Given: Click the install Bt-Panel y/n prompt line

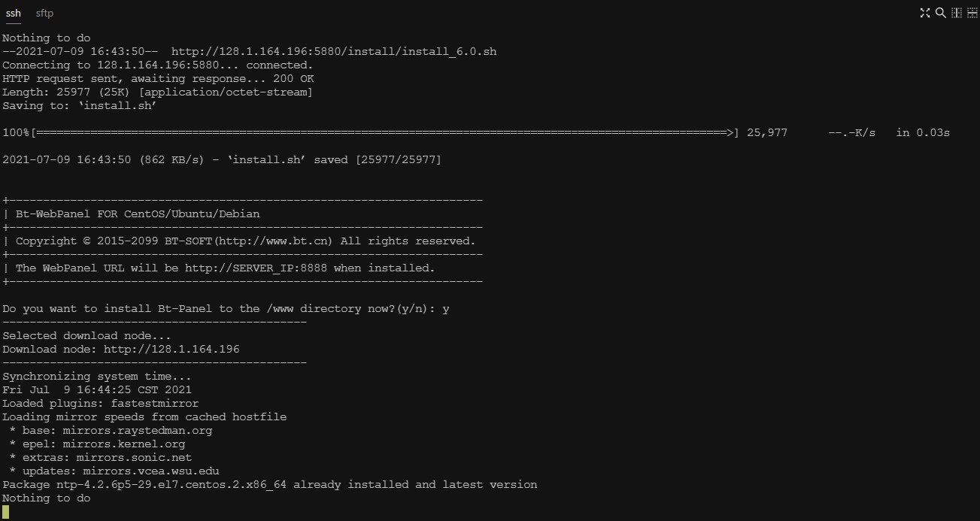Looking at the screenshot, I should [x=226, y=309].
